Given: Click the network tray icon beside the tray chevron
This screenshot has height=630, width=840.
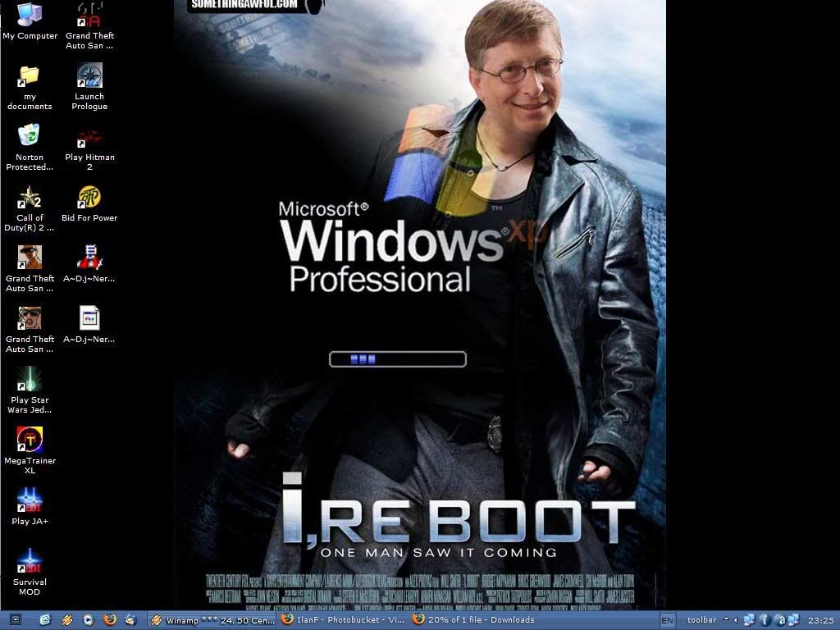Looking at the screenshot, I should click(750, 620).
